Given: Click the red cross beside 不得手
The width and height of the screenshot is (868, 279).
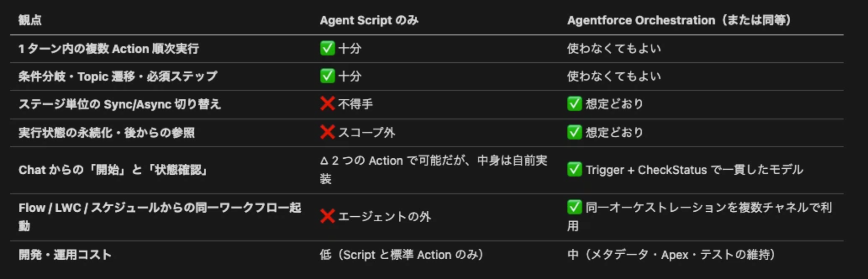Looking at the screenshot, I should point(327,104).
